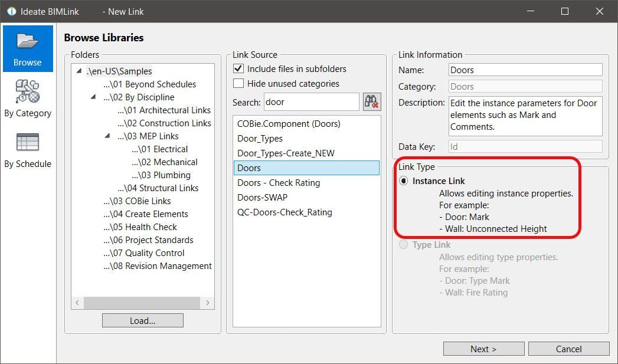Choose Door_Types-Create_NEW link
The height and width of the screenshot is (364, 618).
click(306, 153)
